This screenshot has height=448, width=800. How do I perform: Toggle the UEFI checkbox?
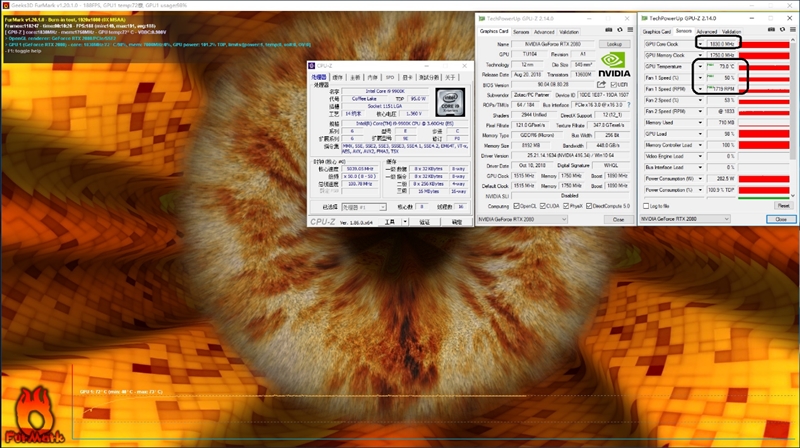[613, 85]
